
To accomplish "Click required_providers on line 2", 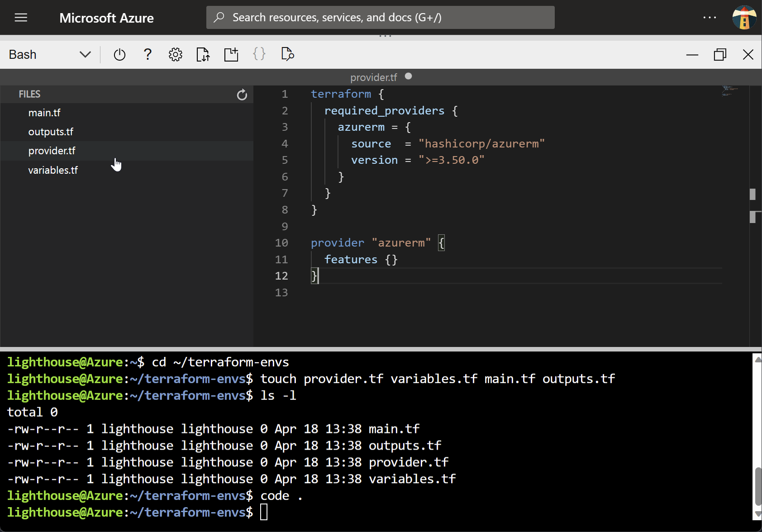I will 384,111.
